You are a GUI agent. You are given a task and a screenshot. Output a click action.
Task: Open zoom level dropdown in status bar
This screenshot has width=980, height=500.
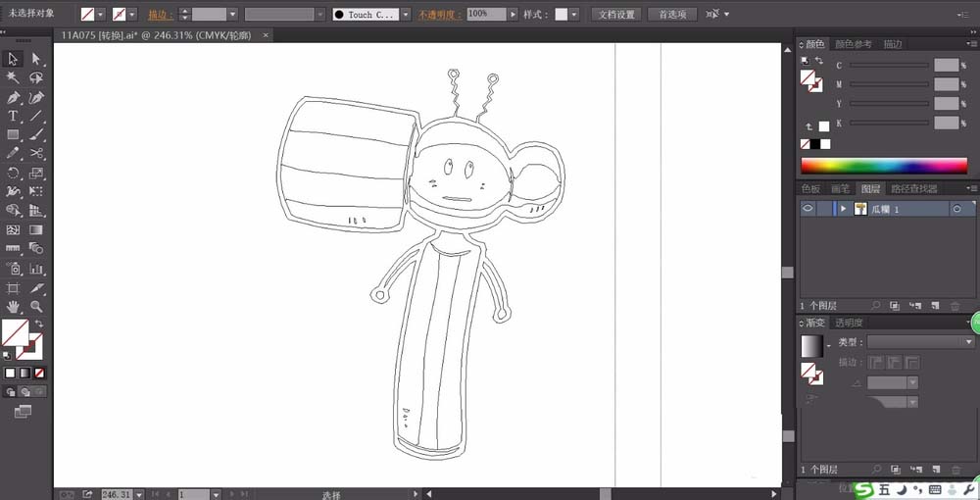click(x=139, y=494)
